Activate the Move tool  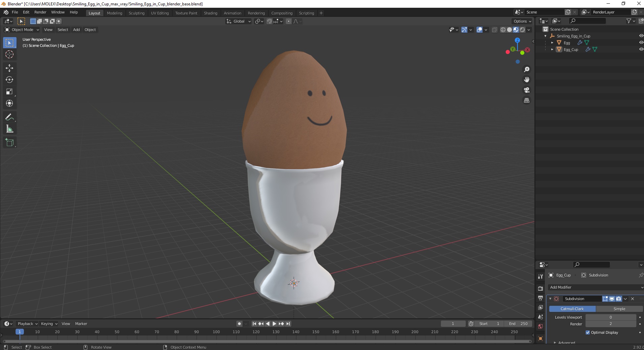[9, 68]
